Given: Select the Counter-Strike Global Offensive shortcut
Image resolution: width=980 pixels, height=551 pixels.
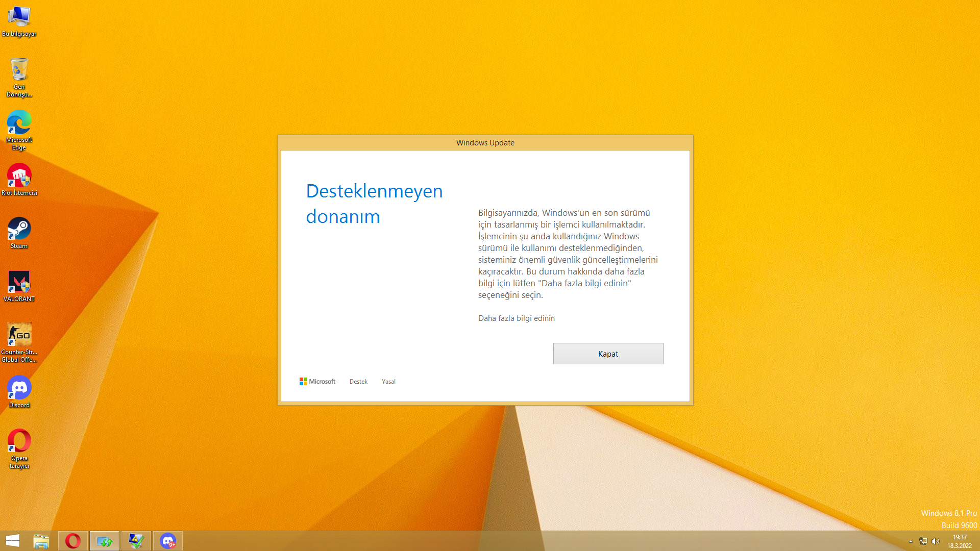Looking at the screenshot, I should pos(19,340).
